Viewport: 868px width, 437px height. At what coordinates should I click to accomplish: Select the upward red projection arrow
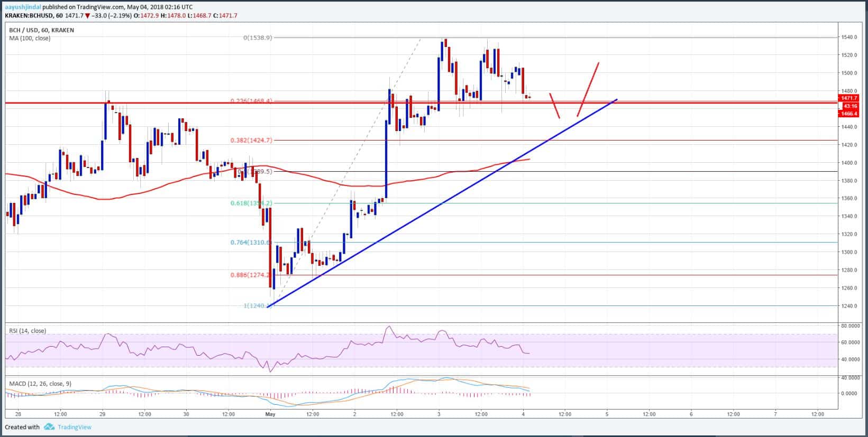[588, 89]
